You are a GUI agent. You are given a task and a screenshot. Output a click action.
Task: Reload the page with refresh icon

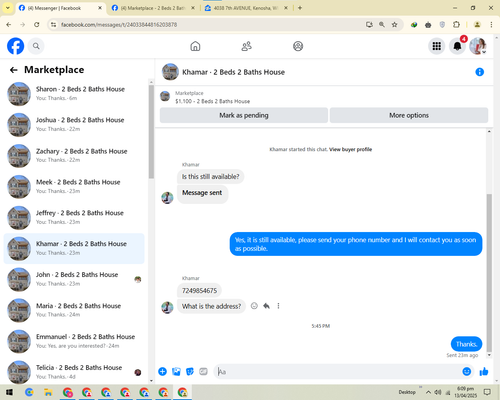(37, 24)
